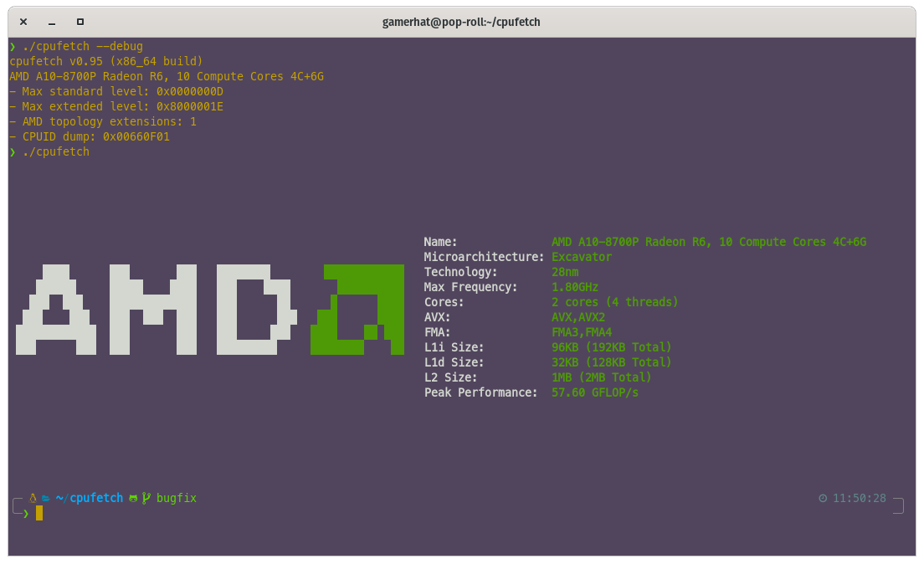Click the GitHub icon in the prompt

(133, 497)
